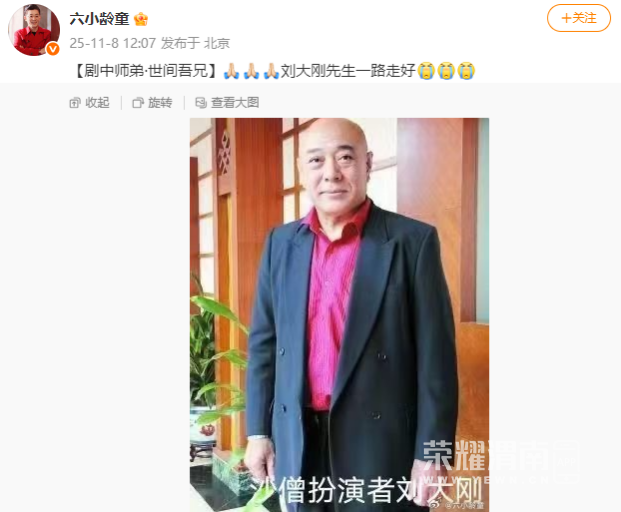Click the 查看大图 magnifier icon
The height and width of the screenshot is (512, 621).
pyautogui.click(x=201, y=103)
